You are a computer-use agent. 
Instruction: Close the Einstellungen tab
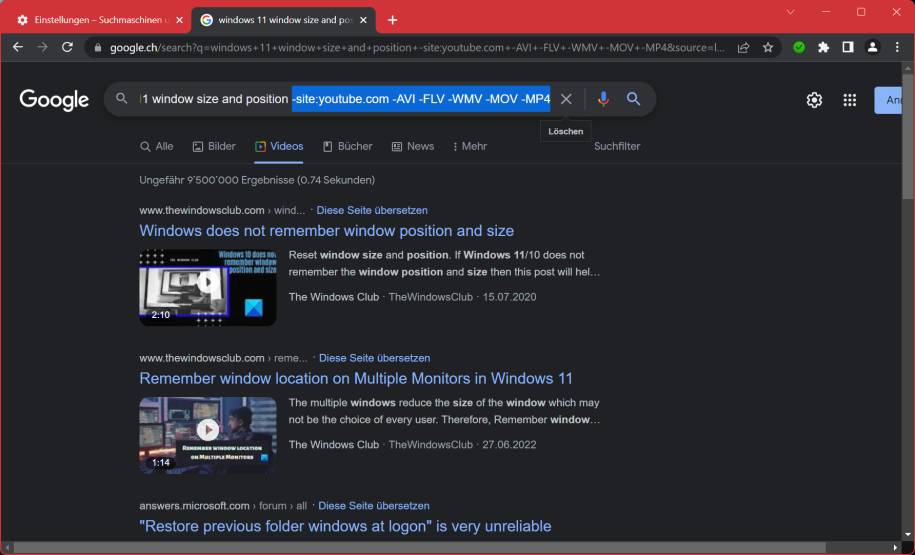tap(179, 20)
